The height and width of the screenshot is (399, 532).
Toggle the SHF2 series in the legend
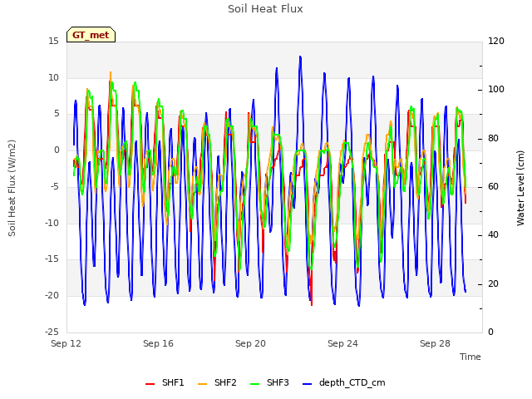[x=217, y=382]
